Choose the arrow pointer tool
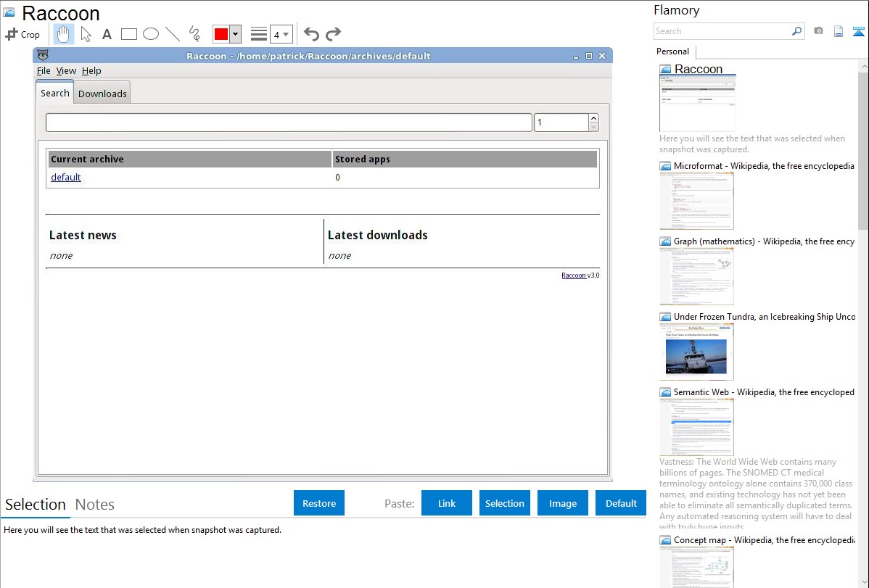The height and width of the screenshot is (588, 869). point(86,34)
